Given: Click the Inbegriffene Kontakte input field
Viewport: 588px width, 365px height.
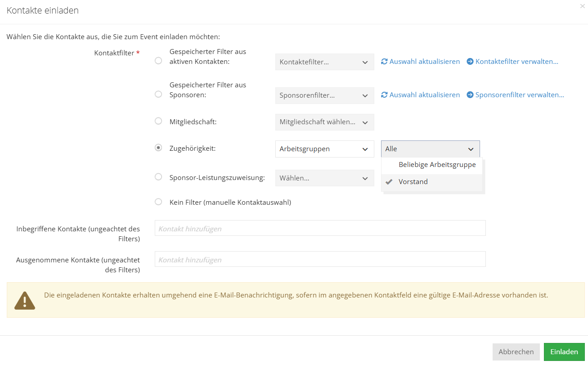Looking at the screenshot, I should click(320, 228).
